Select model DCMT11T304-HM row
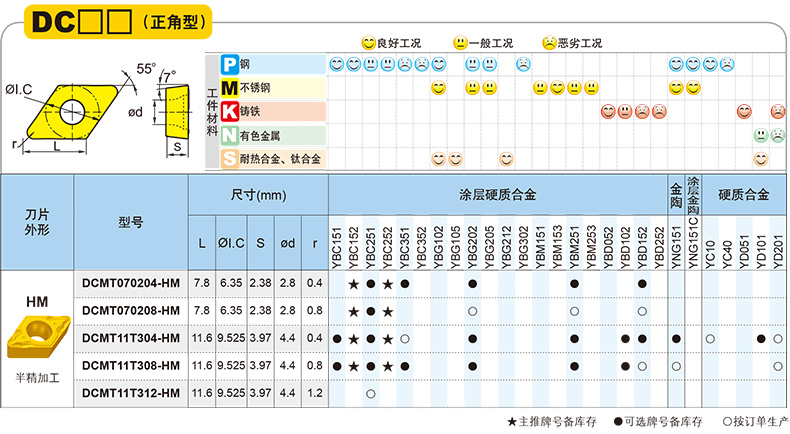This screenshot has width=790, height=434. [x=131, y=339]
